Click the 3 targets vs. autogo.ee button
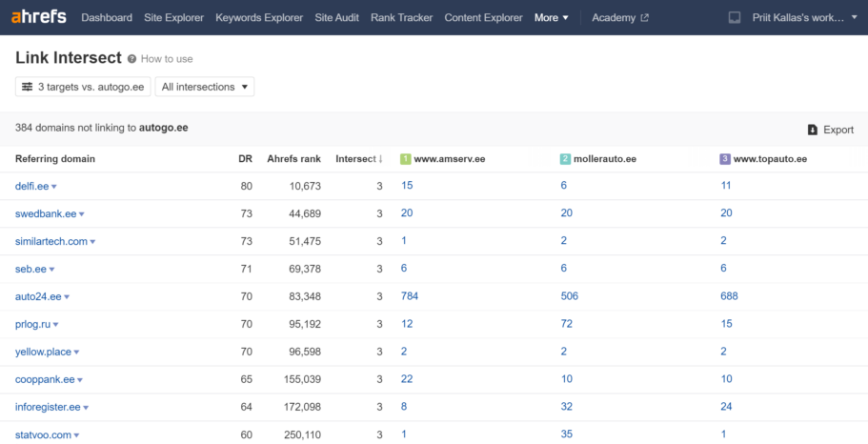 [x=83, y=87]
